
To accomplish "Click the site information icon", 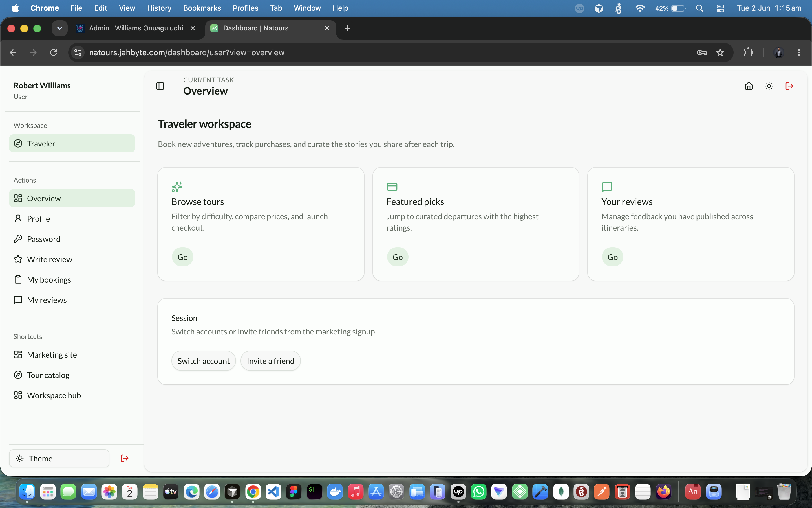I will pos(78,52).
